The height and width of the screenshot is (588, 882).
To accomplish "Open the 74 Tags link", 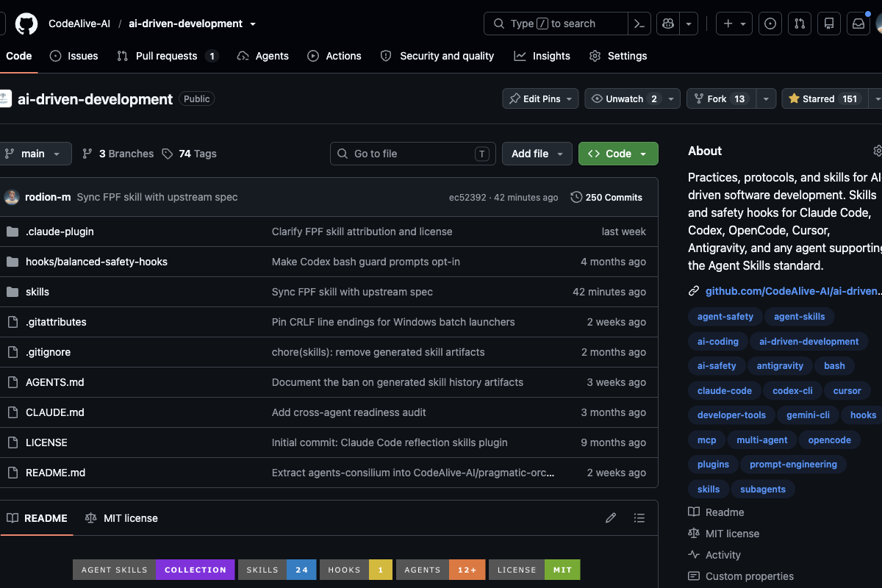I will (x=190, y=154).
